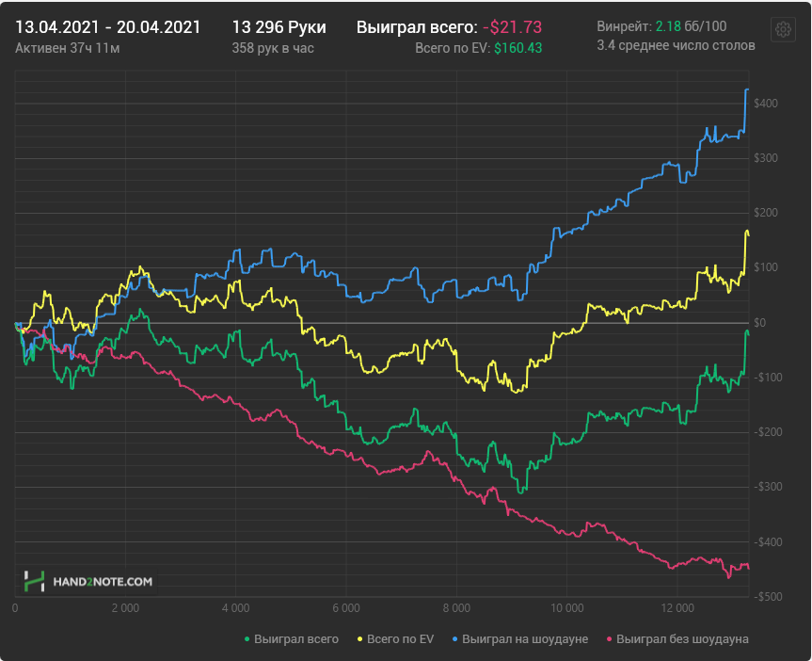812x661 pixels.
Task: Click the yellow 'Всего по EV' legend dot
Action: (360, 639)
